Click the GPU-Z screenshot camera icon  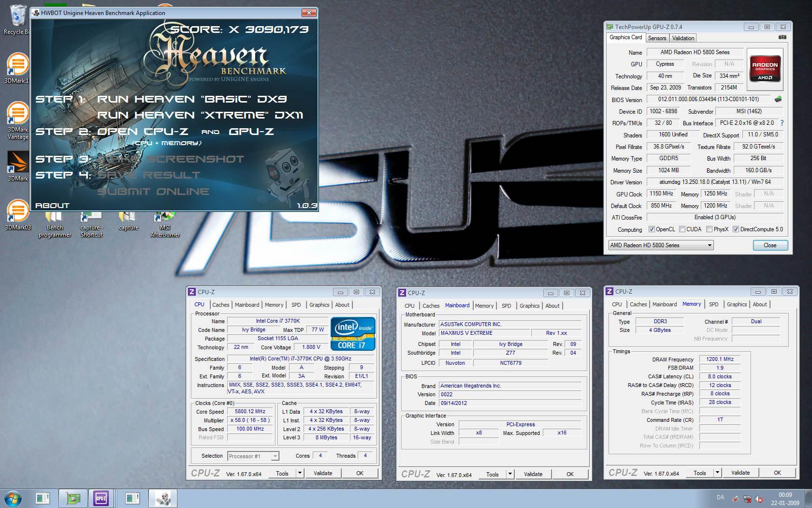click(783, 37)
